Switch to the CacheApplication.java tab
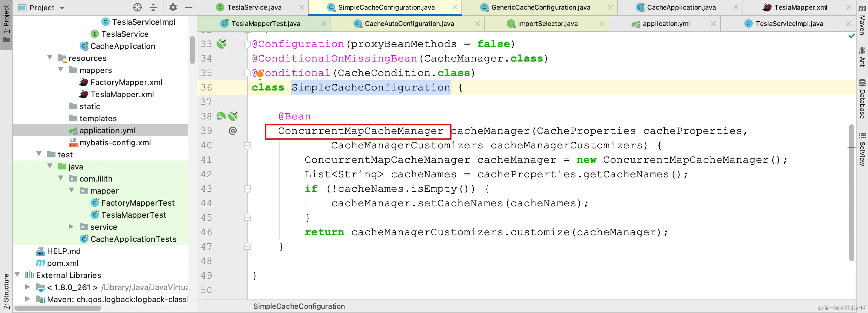This screenshot has height=313, width=868. point(681,8)
